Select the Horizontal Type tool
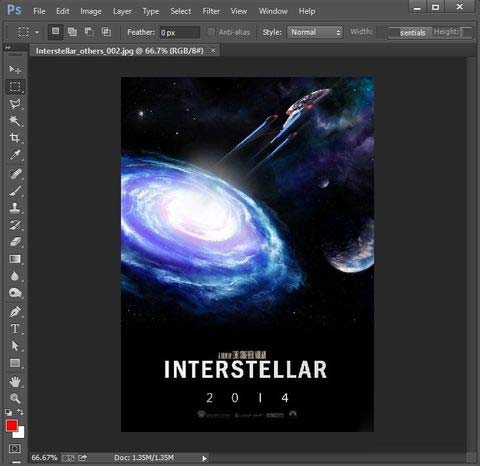 click(15, 329)
